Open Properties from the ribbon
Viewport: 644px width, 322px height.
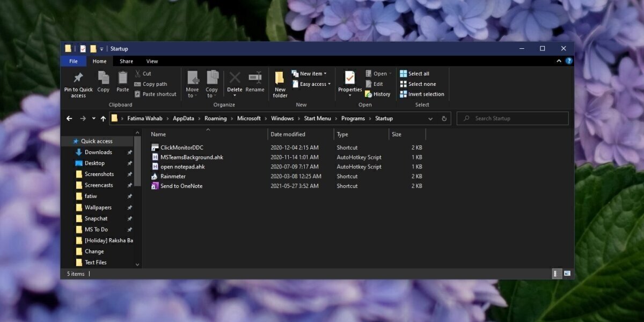coord(350,78)
